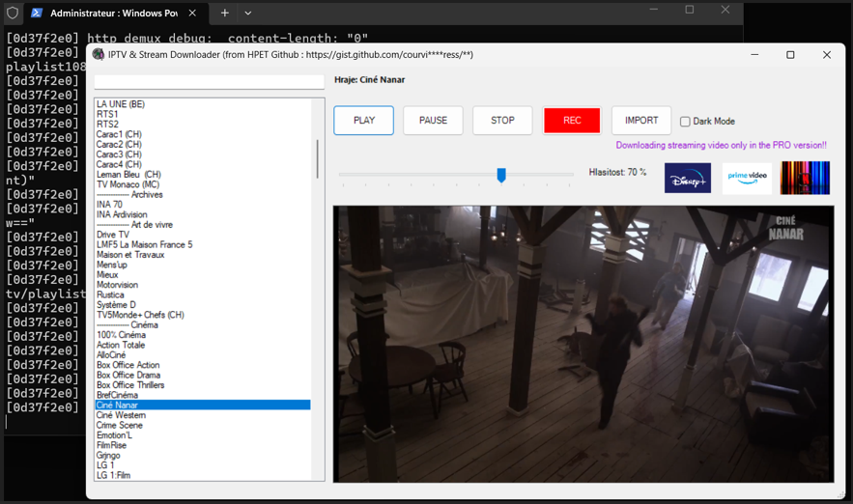
Task: Select channel RTS2
Action: tap(204, 124)
